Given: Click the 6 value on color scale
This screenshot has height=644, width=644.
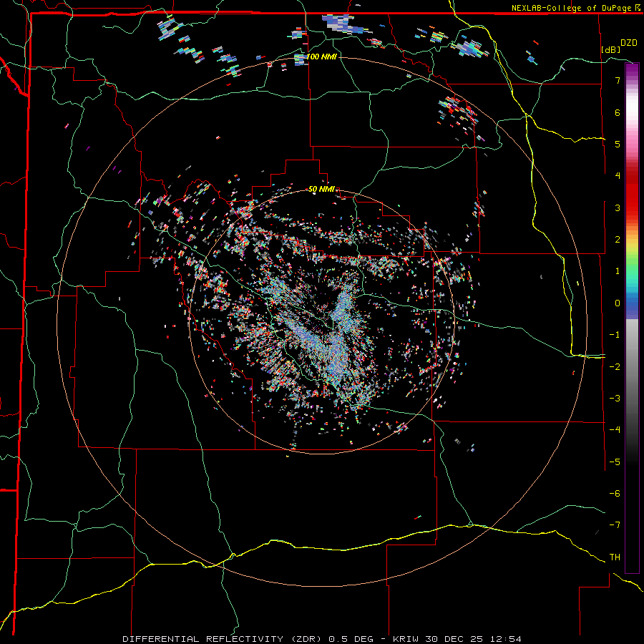Looking at the screenshot, I should click(618, 112).
